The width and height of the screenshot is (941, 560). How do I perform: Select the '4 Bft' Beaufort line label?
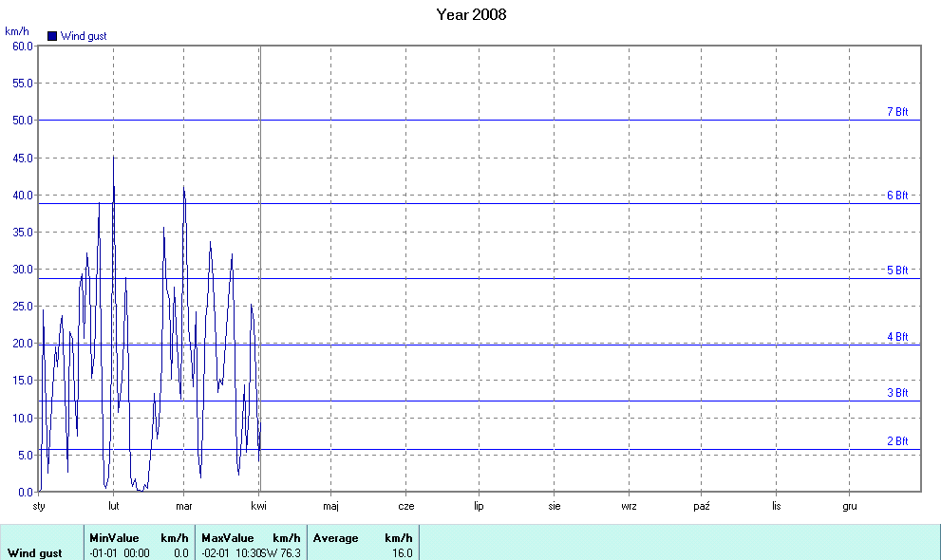click(897, 336)
